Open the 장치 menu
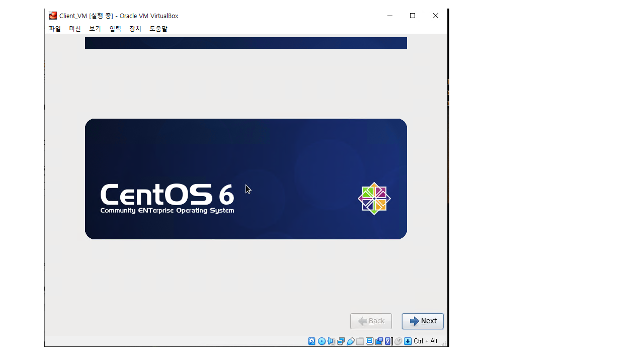Viewport: 644px width, 362px height. pyautogui.click(x=135, y=29)
